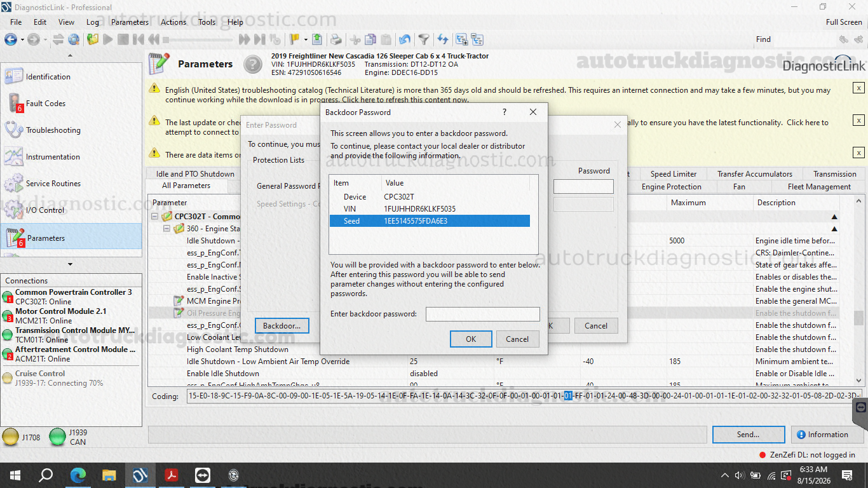Viewport: 868px width, 488px height.
Task: Click the scissors Cut icon in the toolbar
Action: pos(355,39)
